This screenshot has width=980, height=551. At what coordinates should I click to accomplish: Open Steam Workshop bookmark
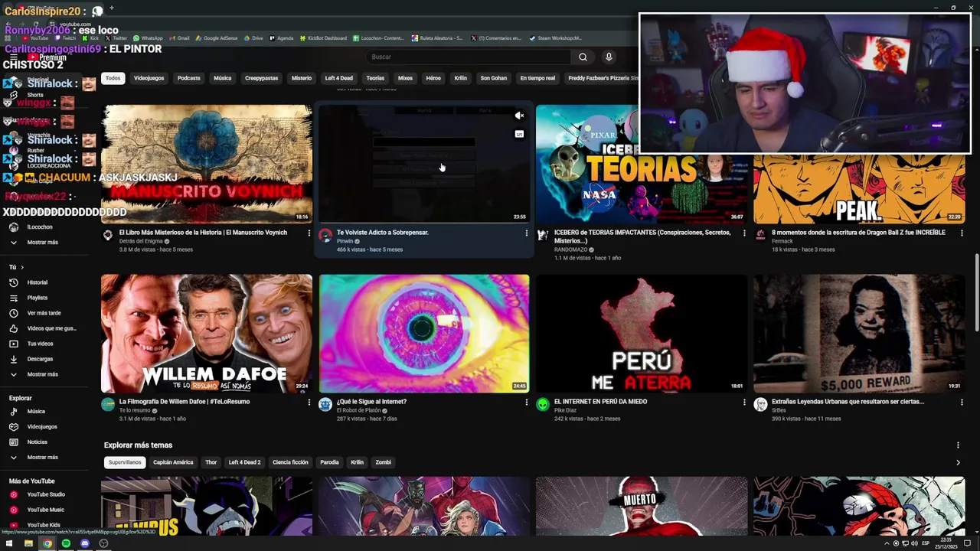pyautogui.click(x=556, y=38)
